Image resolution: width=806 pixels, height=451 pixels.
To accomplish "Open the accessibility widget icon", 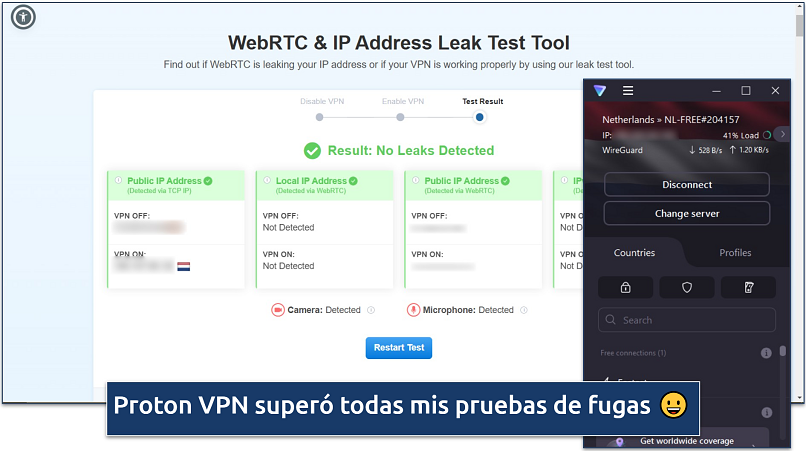I will (x=23, y=17).
